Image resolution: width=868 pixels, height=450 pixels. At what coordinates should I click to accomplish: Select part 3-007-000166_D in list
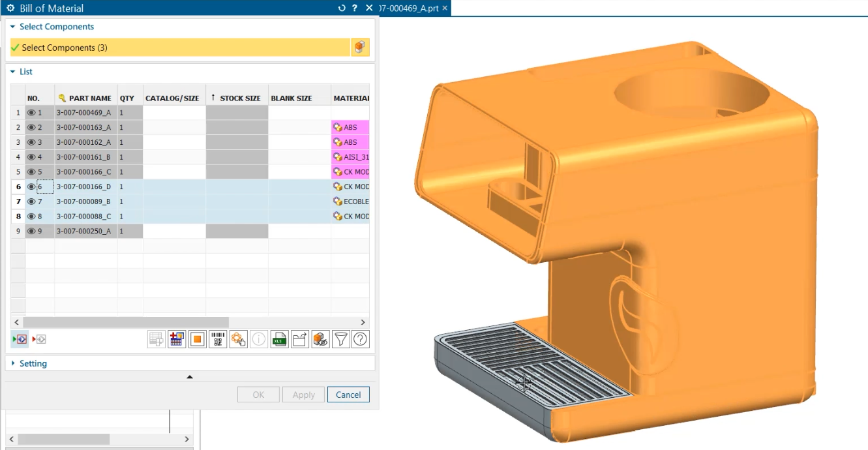83,187
